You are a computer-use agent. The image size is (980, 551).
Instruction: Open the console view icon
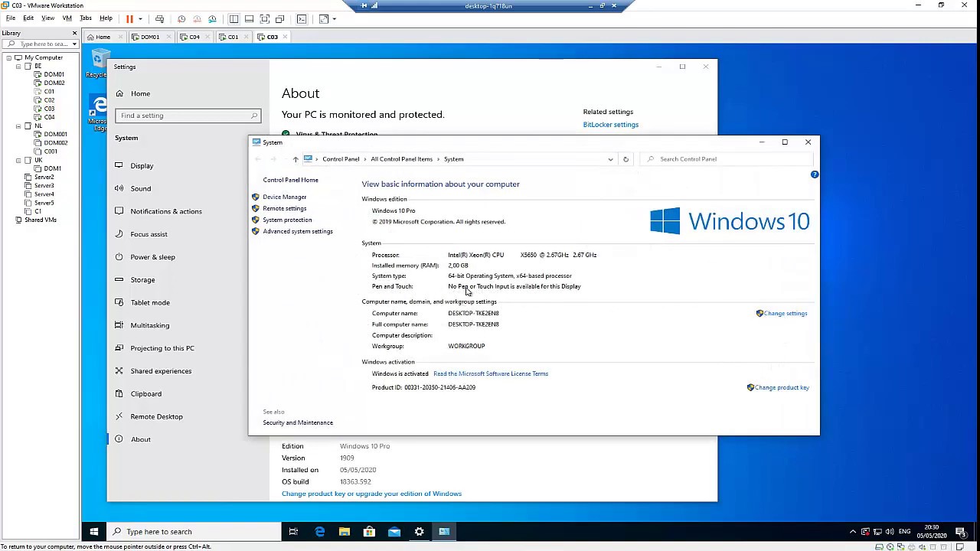point(302,18)
